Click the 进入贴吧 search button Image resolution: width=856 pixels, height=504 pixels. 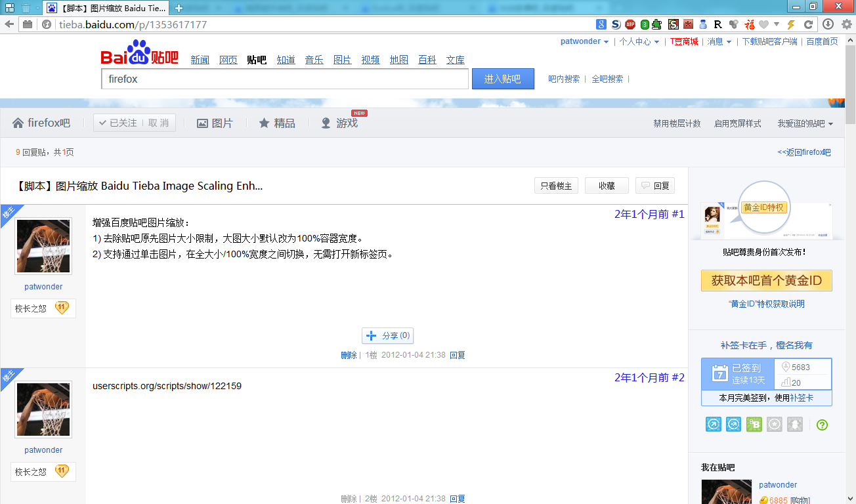tap(503, 79)
